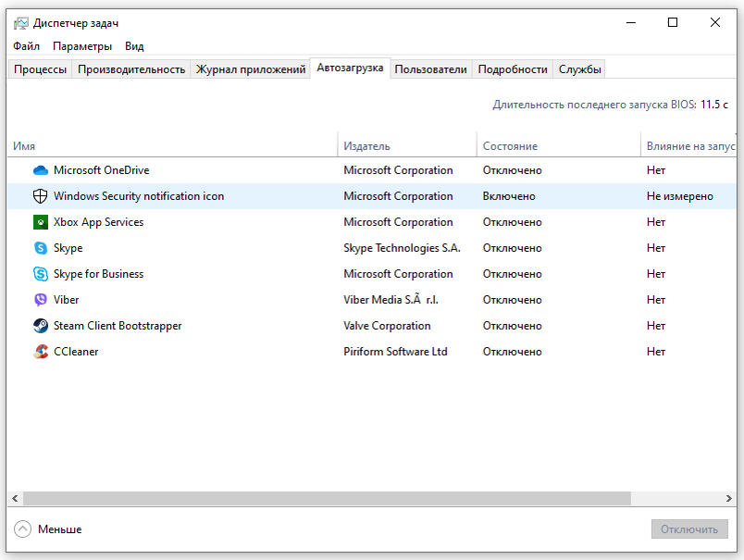Image resolution: width=744 pixels, height=560 pixels.
Task: Click the blue Skype icon
Action: (x=41, y=248)
